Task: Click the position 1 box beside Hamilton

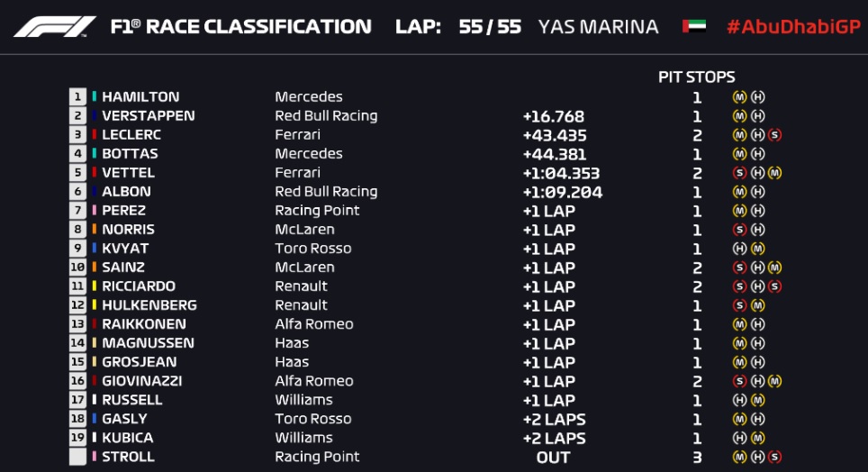Action: [78, 97]
